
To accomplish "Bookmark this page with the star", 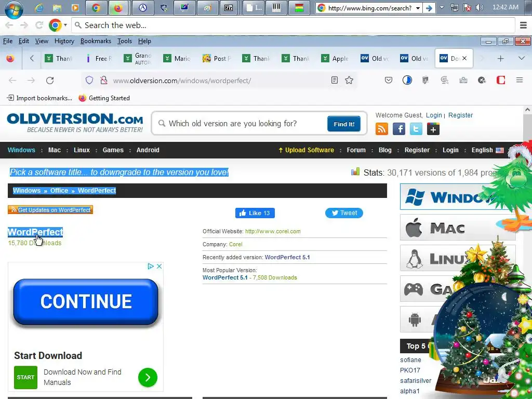I will [x=349, y=80].
